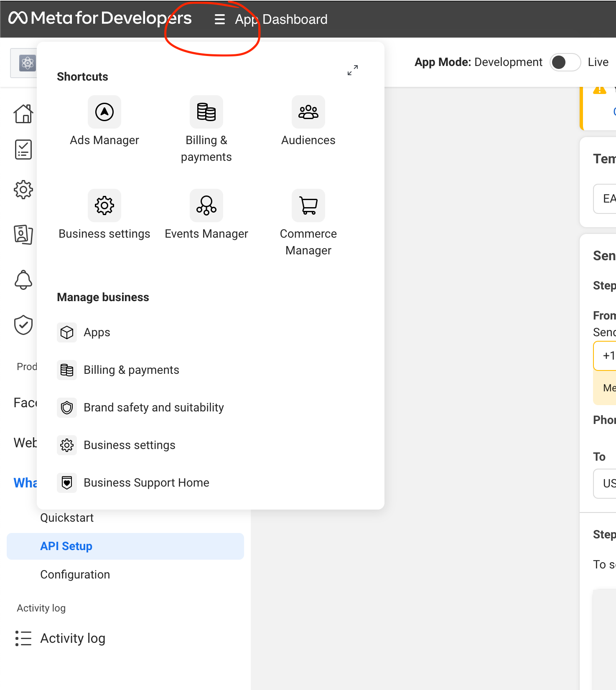
Task: Open the Events Manager shortcut
Action: pos(206,215)
